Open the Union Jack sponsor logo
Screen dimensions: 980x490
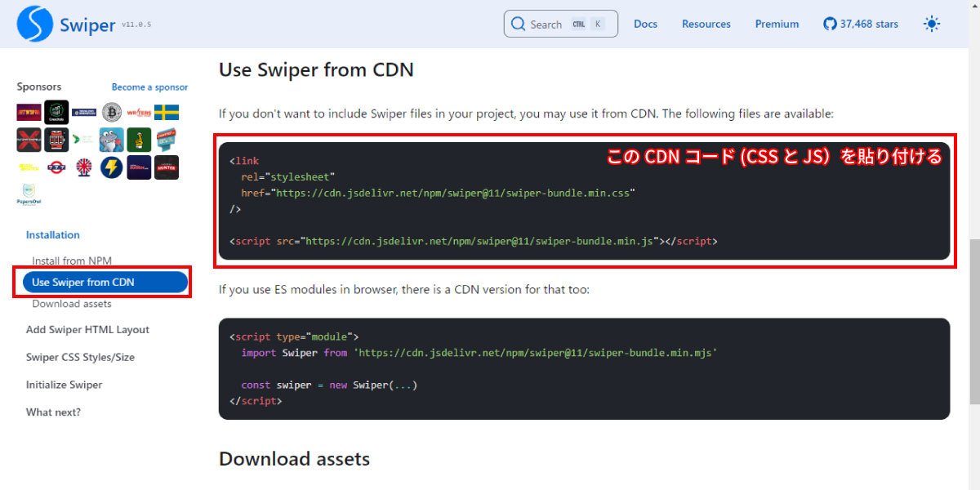(84, 167)
